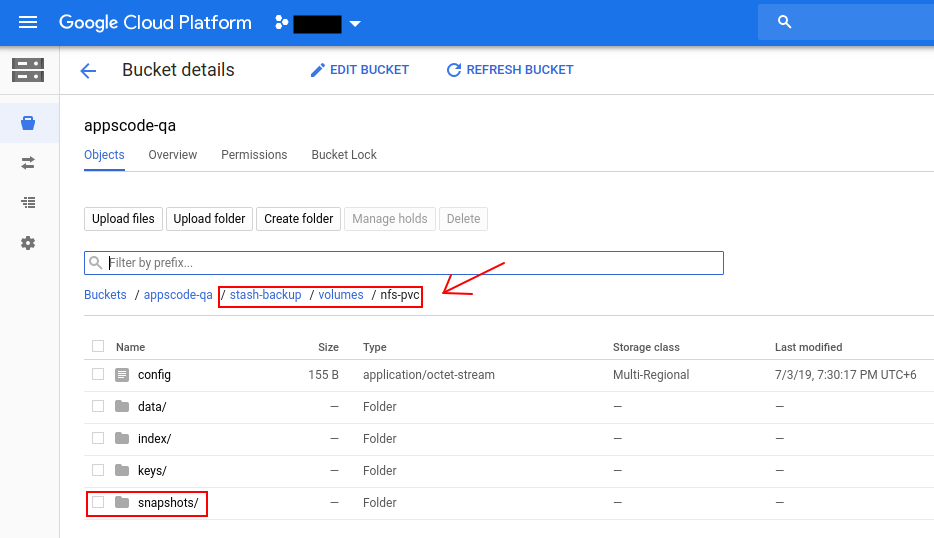Open the Transfer icon in sidebar
The image size is (934, 538).
click(x=28, y=162)
